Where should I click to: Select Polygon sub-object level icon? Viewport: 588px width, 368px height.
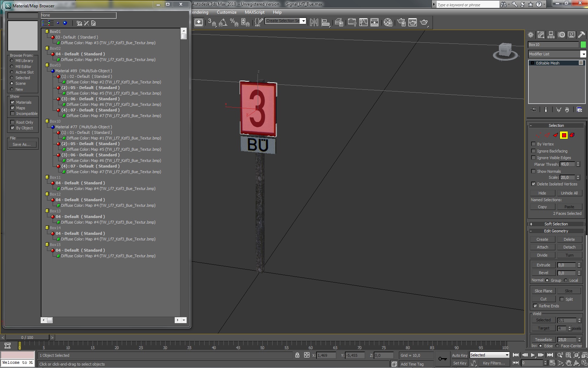(563, 135)
